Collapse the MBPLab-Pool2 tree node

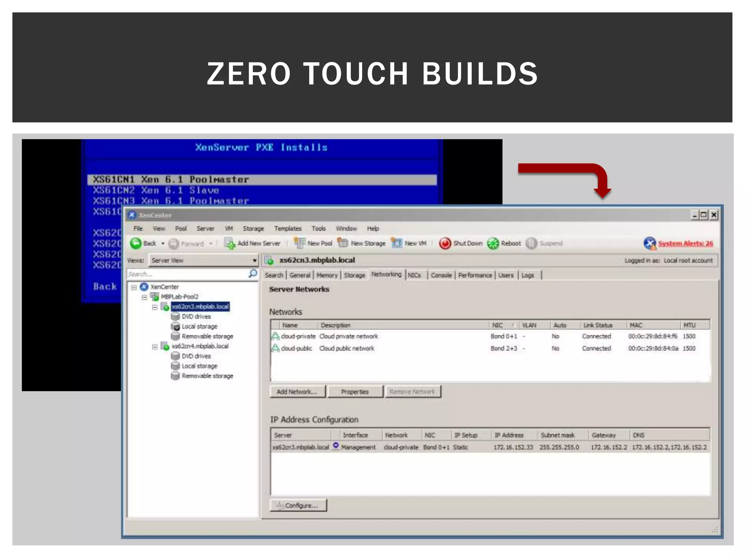point(144,297)
